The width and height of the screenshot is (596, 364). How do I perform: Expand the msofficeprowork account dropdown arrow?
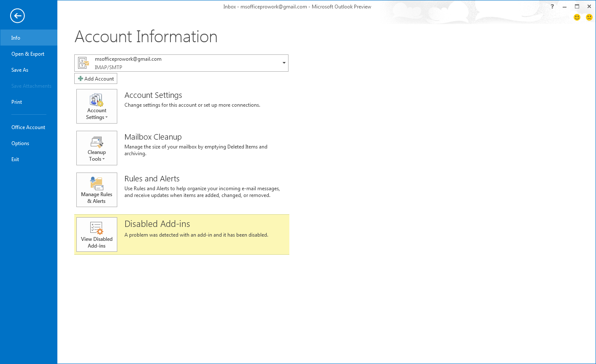[284, 63]
